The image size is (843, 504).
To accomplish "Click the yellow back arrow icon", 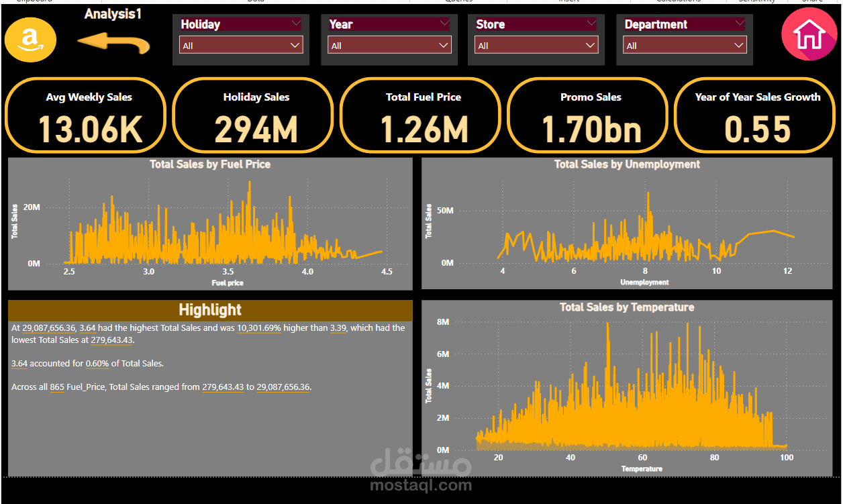I will pos(113,44).
